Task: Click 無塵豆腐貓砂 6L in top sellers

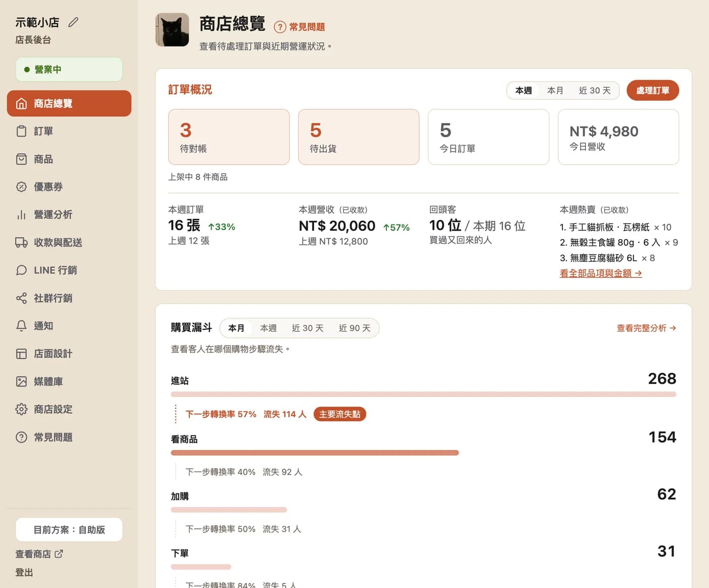Action: click(x=603, y=258)
